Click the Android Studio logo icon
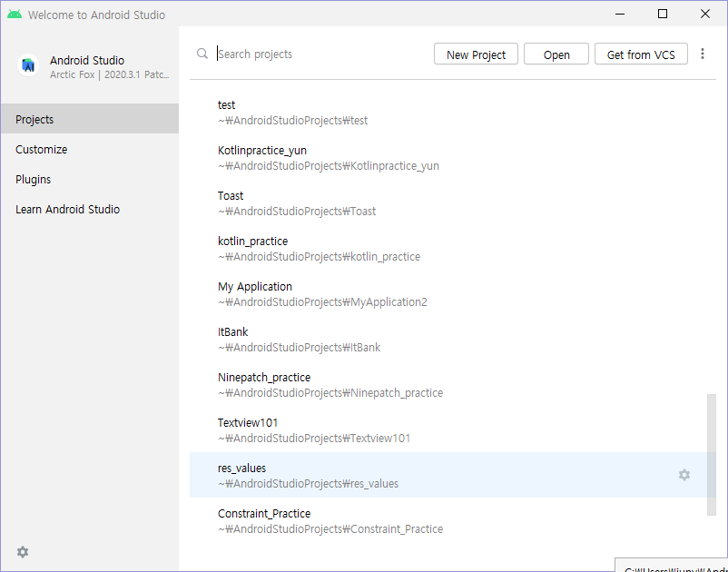Screen dimensions: 728x572 28,65
